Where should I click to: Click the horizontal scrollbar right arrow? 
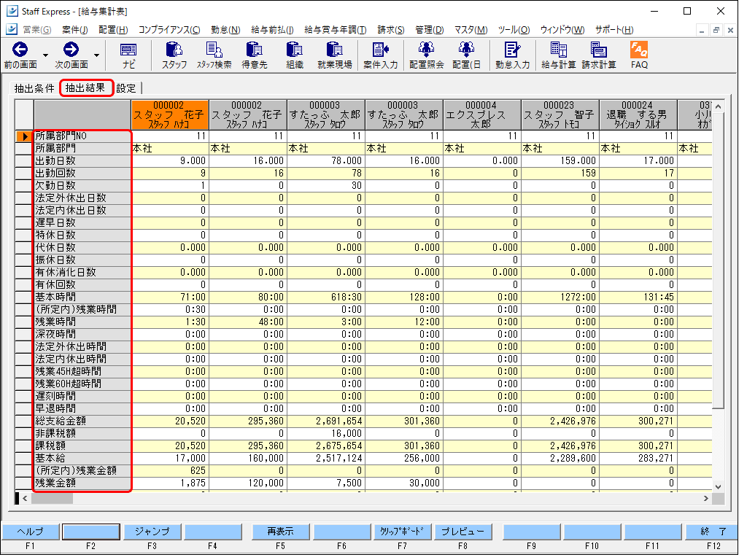706,498
